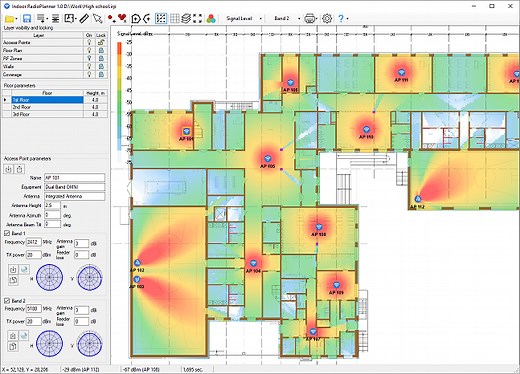Screen dimensions: 520x374
Task: Open dropdown arrow next to add floor icon
Action: pyautogui.click(x=47, y=19)
